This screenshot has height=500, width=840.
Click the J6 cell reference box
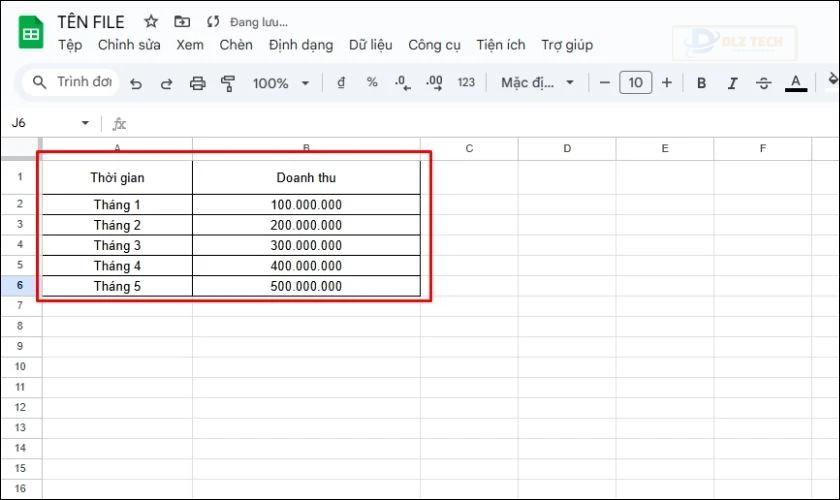(x=44, y=123)
